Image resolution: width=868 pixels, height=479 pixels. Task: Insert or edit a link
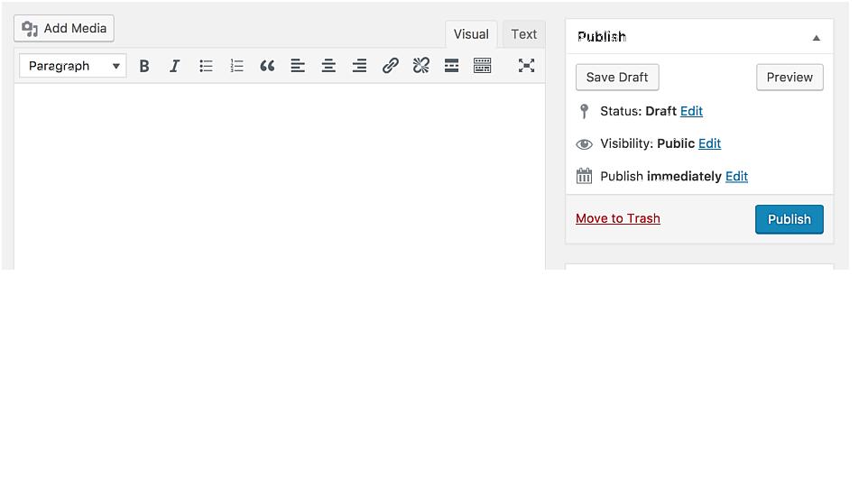[391, 66]
